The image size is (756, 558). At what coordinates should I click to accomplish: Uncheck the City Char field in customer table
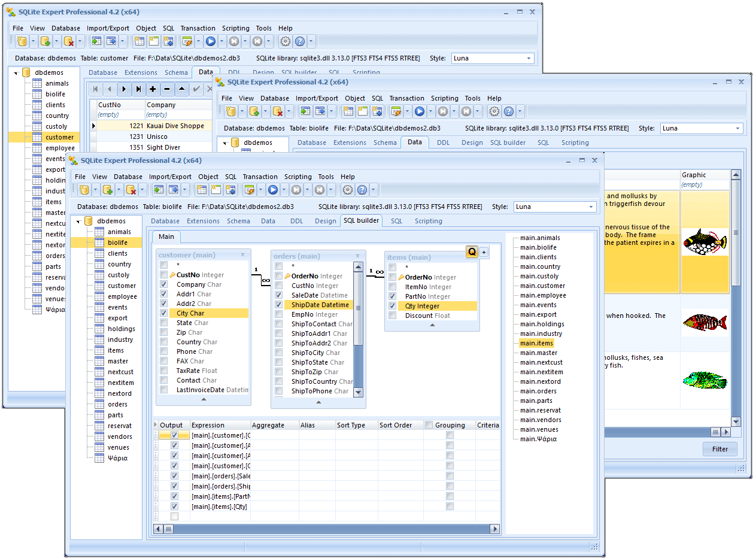[x=163, y=313]
